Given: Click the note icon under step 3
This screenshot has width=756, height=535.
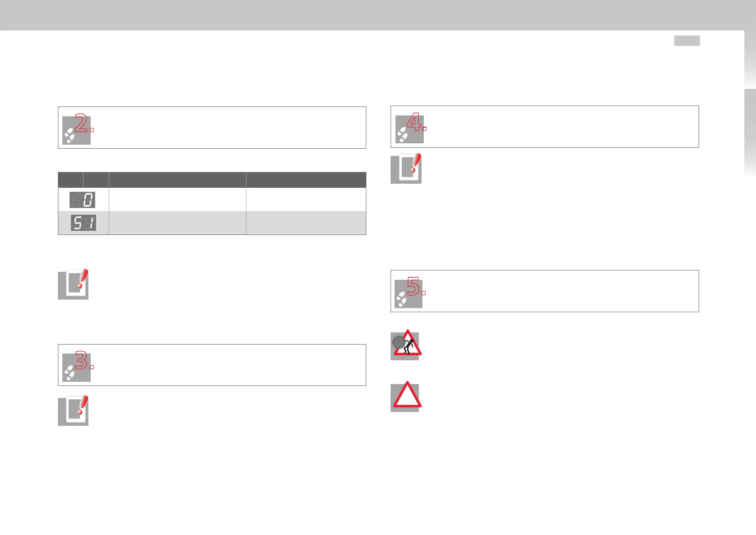Looking at the screenshot, I should click(73, 411).
